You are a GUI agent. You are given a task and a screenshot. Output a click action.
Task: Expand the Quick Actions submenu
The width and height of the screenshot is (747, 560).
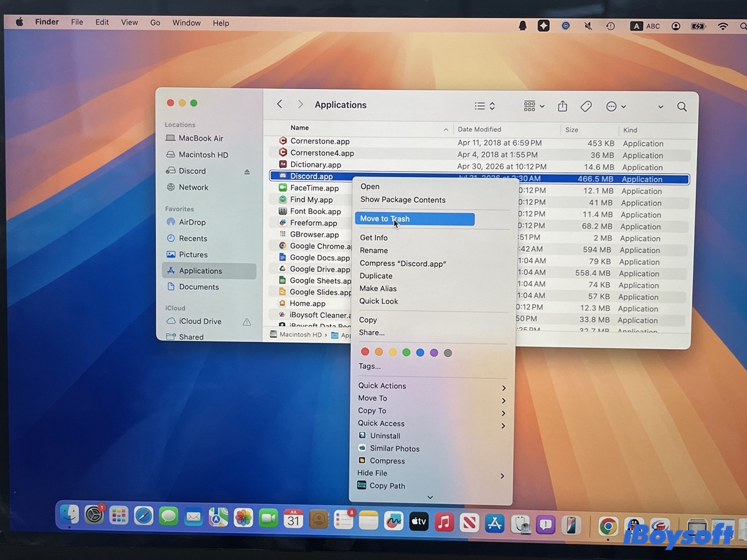432,386
